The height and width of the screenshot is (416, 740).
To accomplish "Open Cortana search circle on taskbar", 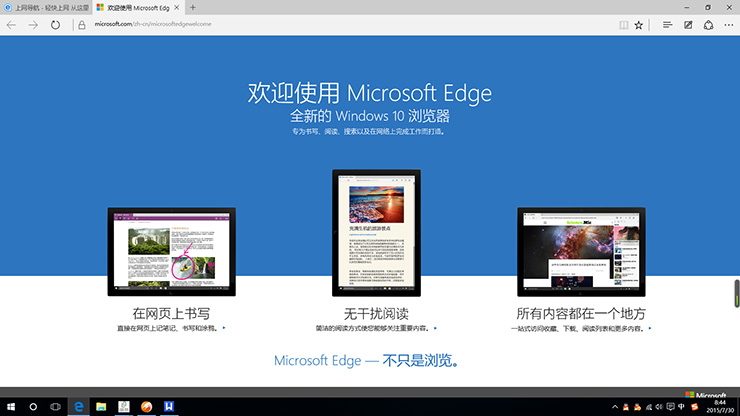I will click(33, 407).
